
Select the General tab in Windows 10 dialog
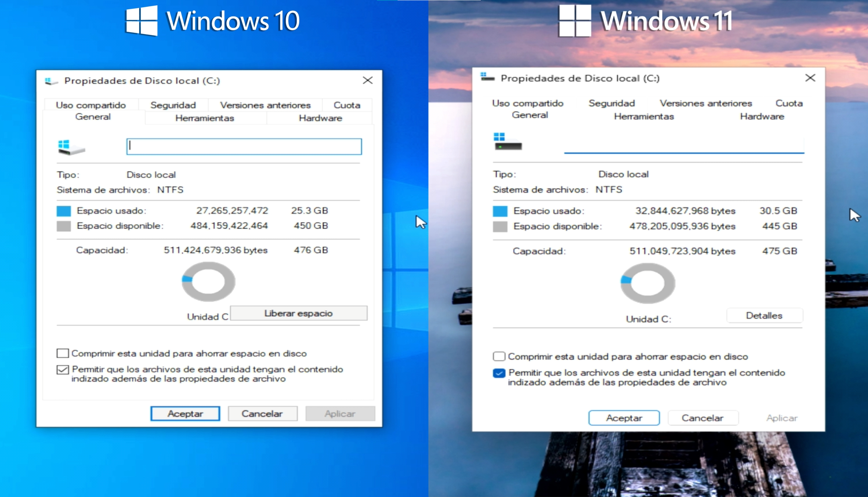93,117
